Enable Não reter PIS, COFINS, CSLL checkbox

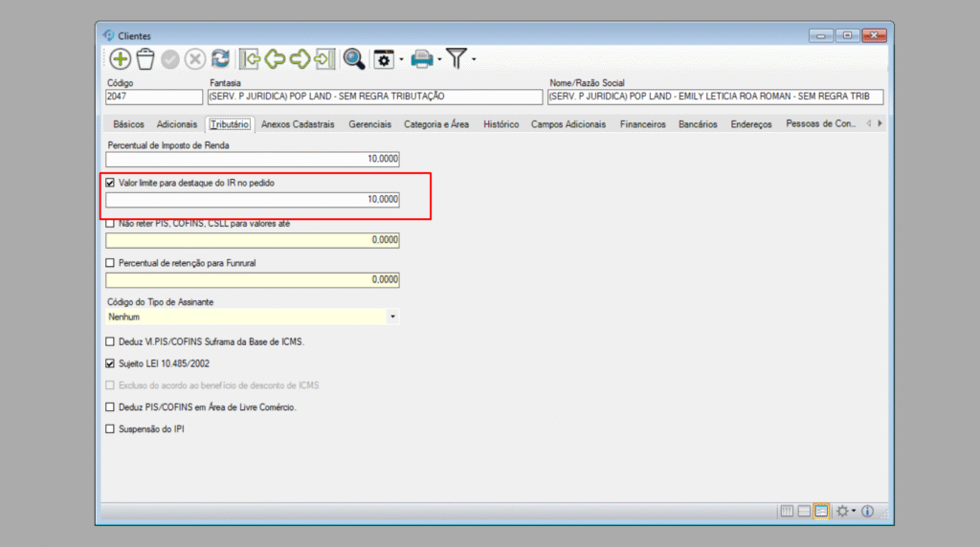109,223
